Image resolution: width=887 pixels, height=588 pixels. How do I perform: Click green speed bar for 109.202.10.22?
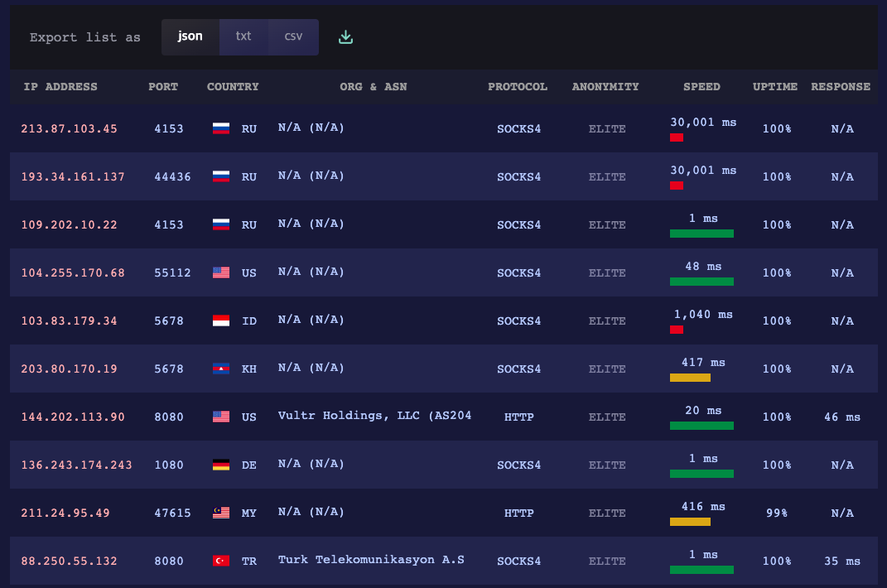tap(701, 234)
